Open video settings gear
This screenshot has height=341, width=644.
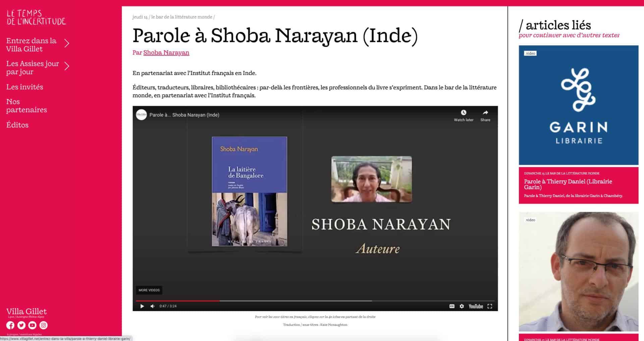coord(462,306)
